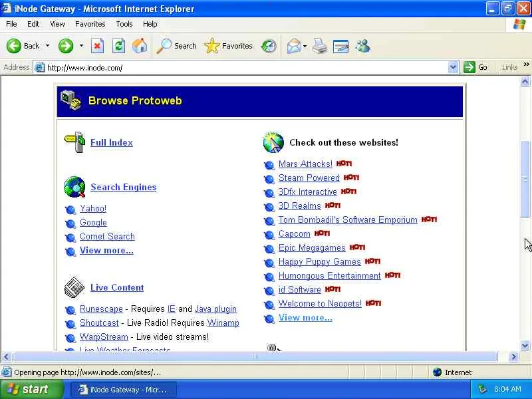This screenshot has height=399, width=532.
Task: Open the Help menu
Action: tap(150, 24)
